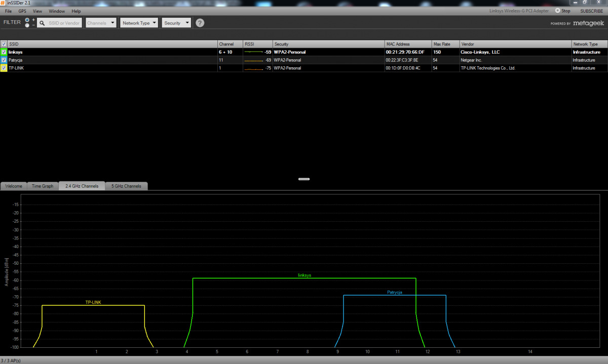Viewport: 608px width, 364px height.
Task: Click the blue Patrycja label in graph
Action: (395, 292)
